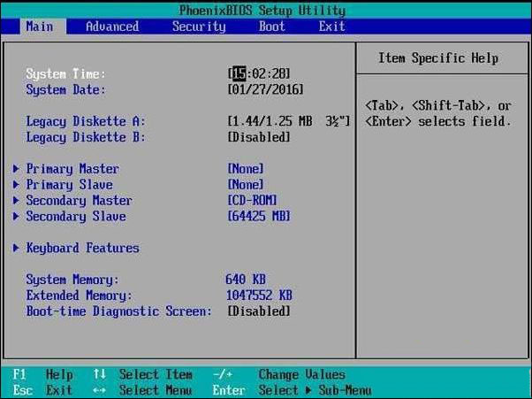Expand the Secondary Master submenu arrow

click(17, 201)
